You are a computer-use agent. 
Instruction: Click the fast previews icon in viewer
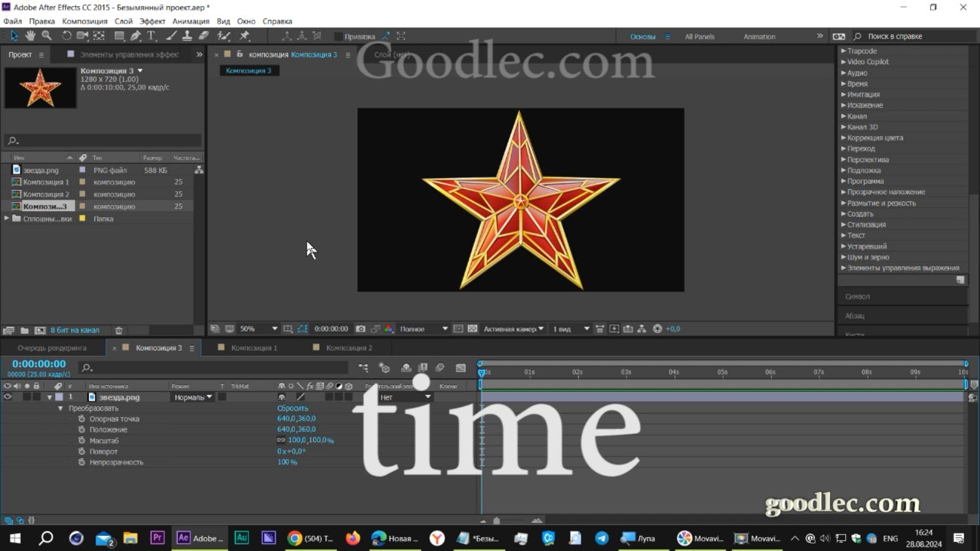(x=614, y=329)
